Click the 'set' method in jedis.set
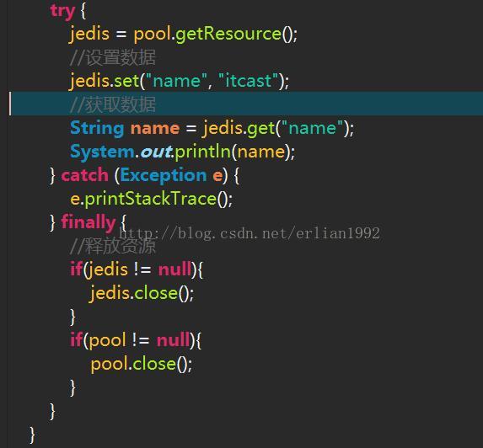Screen dimensions: 483x448 (126, 81)
